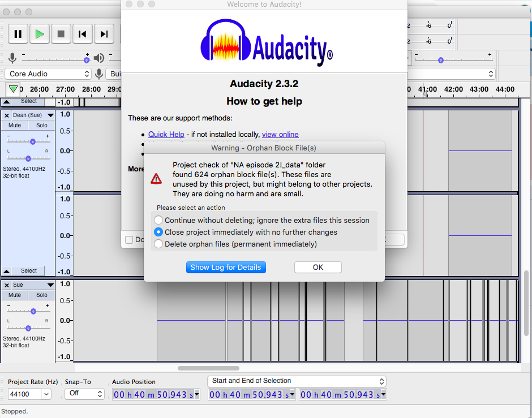Mute the Dean (Sue) track
The height and width of the screenshot is (418, 532).
[x=15, y=126]
